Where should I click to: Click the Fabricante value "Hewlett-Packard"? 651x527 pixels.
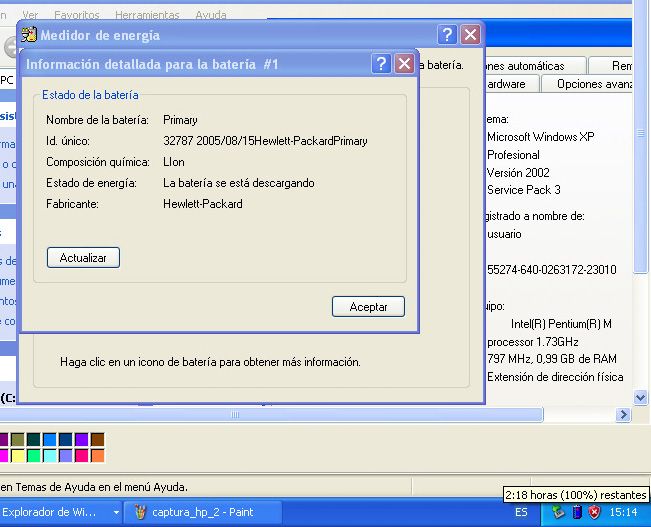pyautogui.click(x=203, y=204)
